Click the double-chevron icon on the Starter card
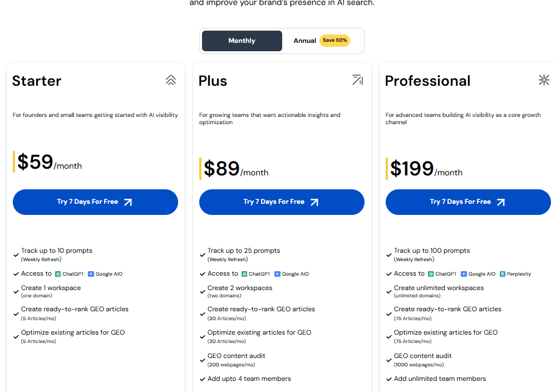The height and width of the screenshot is (392, 556). pos(171,80)
